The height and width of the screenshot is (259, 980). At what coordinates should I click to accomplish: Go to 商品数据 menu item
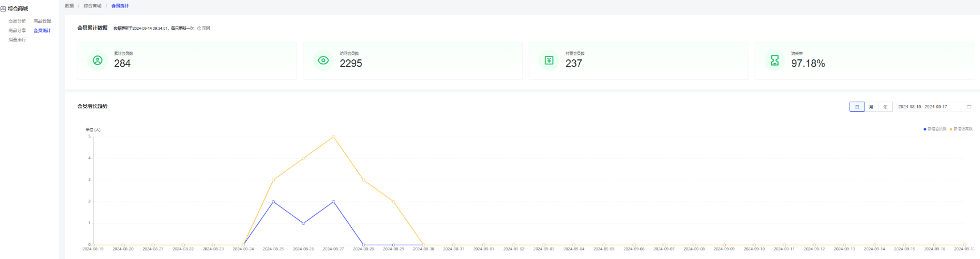pyautogui.click(x=42, y=21)
